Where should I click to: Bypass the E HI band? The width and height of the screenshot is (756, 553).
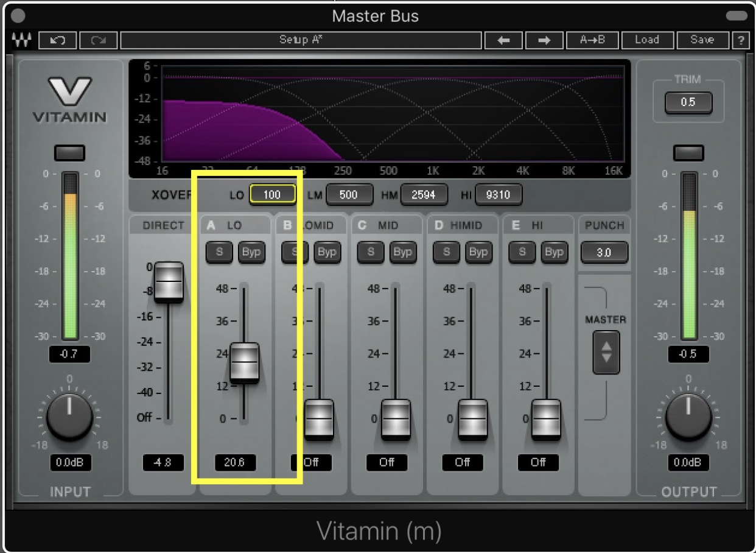[553, 252]
